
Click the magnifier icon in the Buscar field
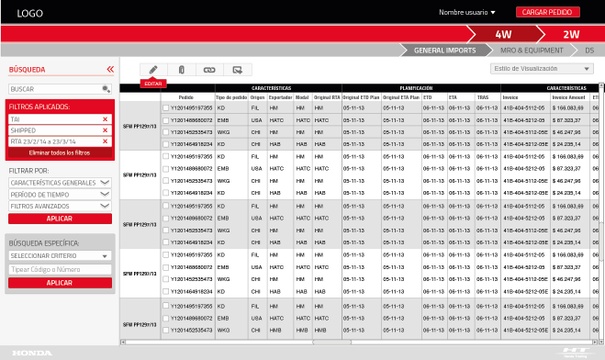pos(106,89)
